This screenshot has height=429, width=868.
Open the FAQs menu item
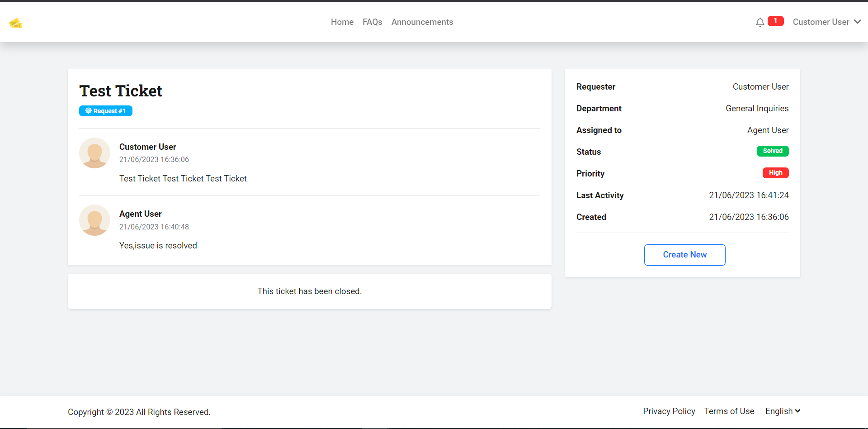[372, 22]
